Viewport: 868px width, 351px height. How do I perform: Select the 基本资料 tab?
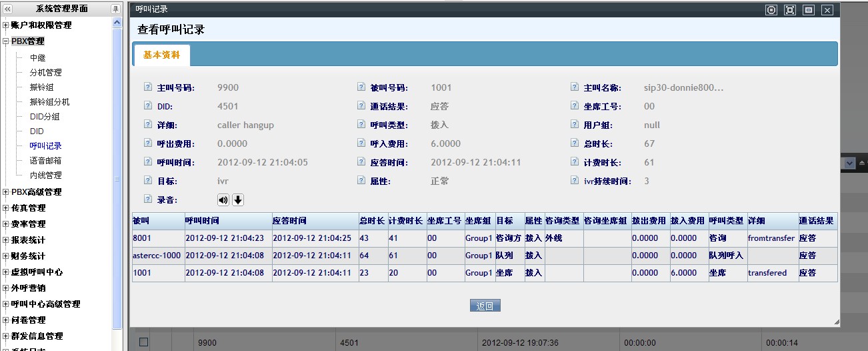[161, 55]
